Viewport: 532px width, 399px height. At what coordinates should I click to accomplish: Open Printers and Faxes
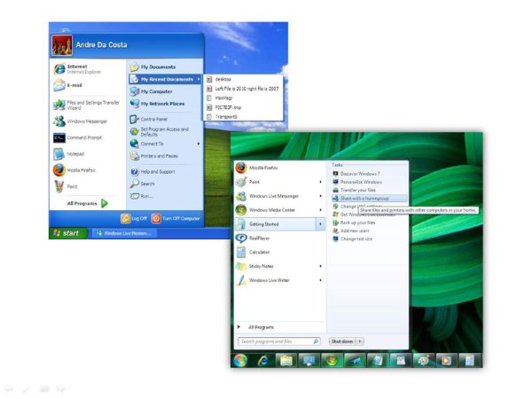(153, 156)
